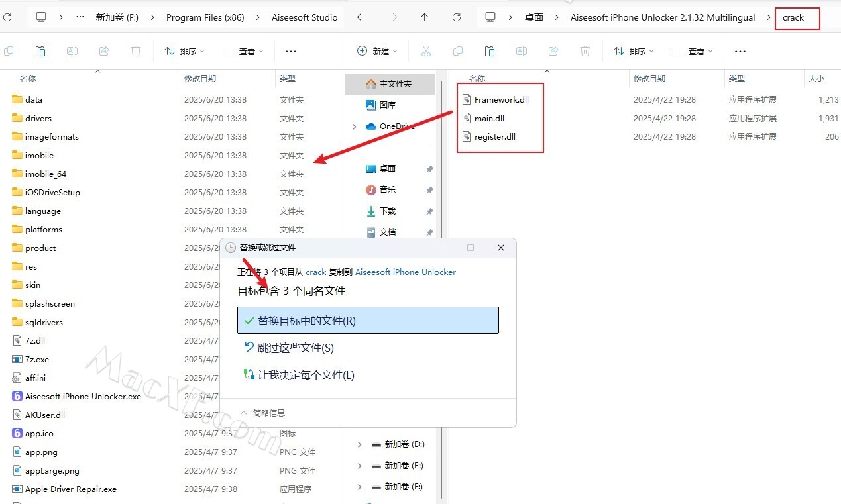Select Home (主文件夹) in the navigation pane
This screenshot has width=841, height=504.
390,84
